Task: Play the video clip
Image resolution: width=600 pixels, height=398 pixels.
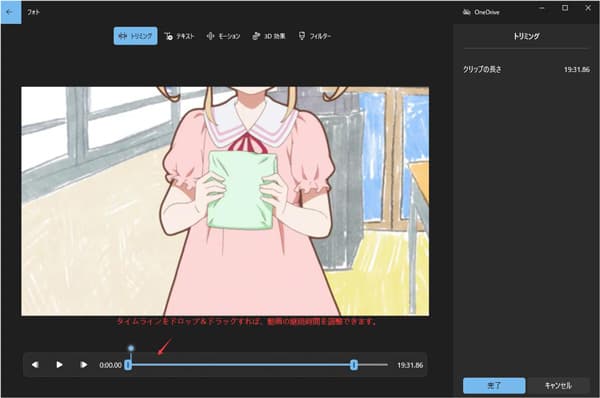Action: click(x=59, y=365)
